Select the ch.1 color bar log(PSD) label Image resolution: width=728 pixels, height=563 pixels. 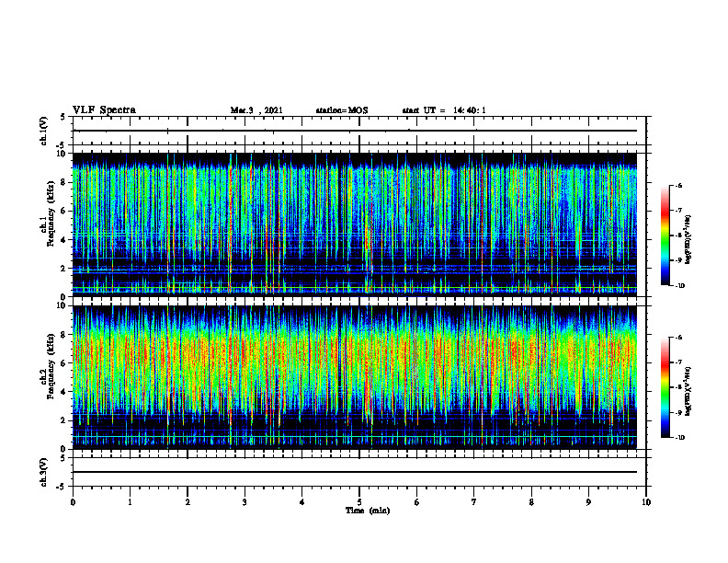click(x=688, y=240)
